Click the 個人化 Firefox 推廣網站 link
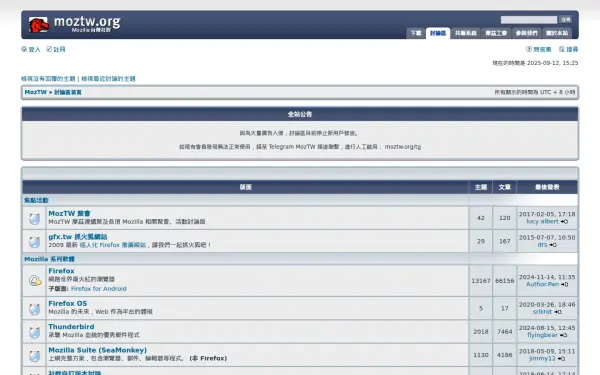 tap(113, 245)
